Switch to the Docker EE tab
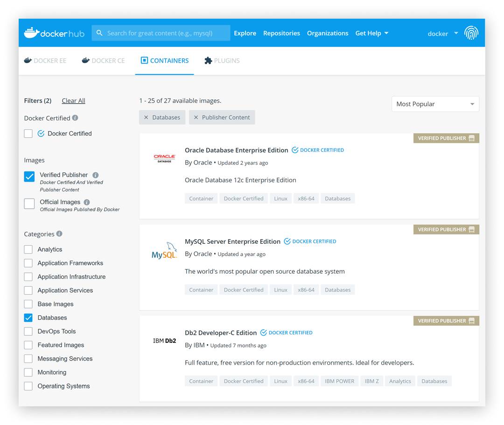This screenshot has height=425, width=504. pos(45,61)
